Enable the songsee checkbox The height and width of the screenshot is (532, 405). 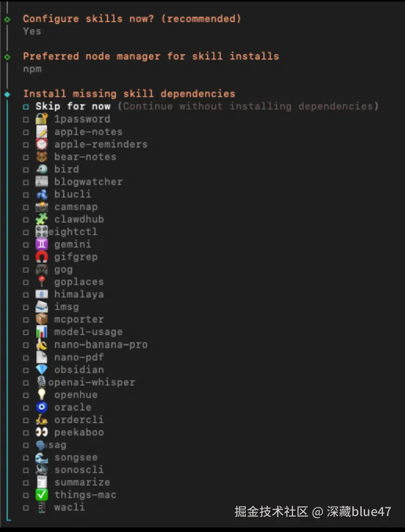tap(26, 457)
